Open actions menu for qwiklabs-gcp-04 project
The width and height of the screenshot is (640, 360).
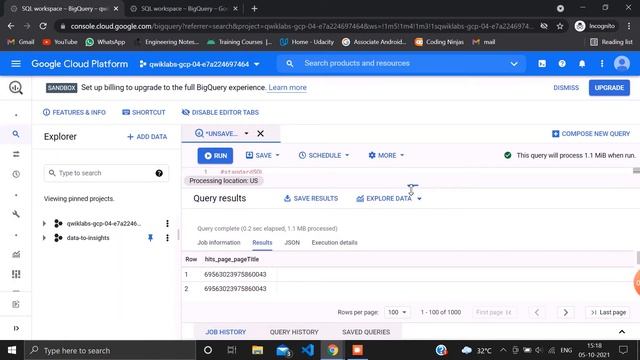[167, 223]
